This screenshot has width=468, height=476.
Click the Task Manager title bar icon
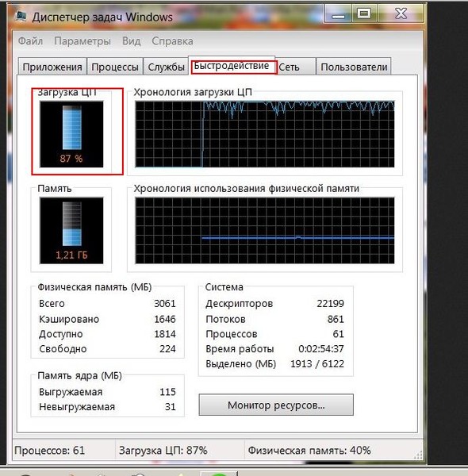[21, 16]
